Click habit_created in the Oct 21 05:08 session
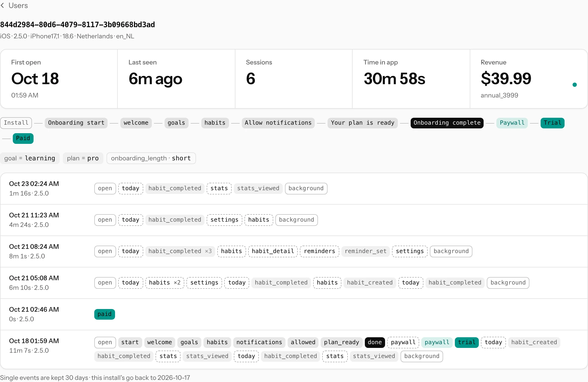This screenshot has width=588, height=382. coord(370,283)
